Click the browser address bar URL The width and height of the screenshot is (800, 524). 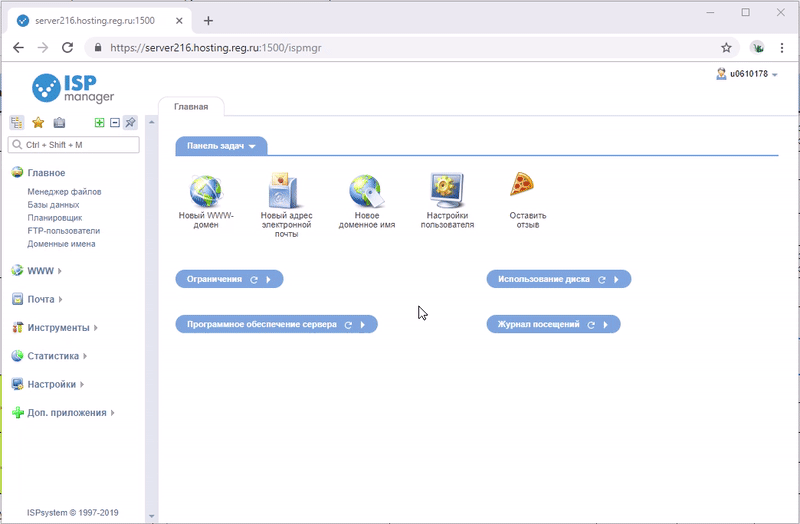[x=216, y=48]
